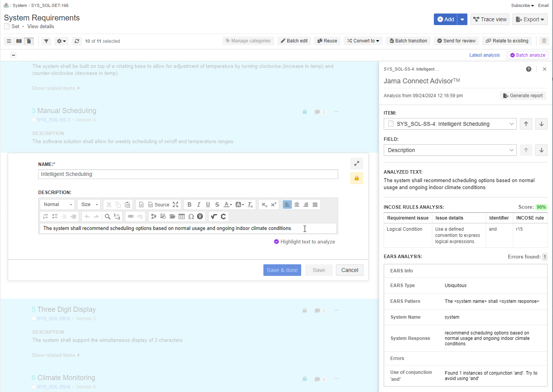Screen dimensions: 553x392
Task: Click Batch transition
Action: click(408, 41)
